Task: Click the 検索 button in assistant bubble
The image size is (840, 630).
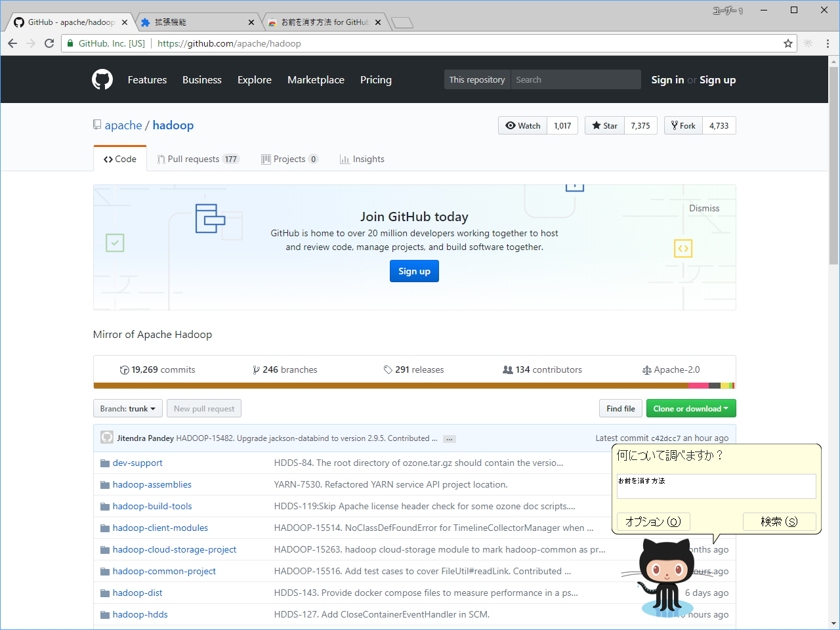Action: pos(780,522)
